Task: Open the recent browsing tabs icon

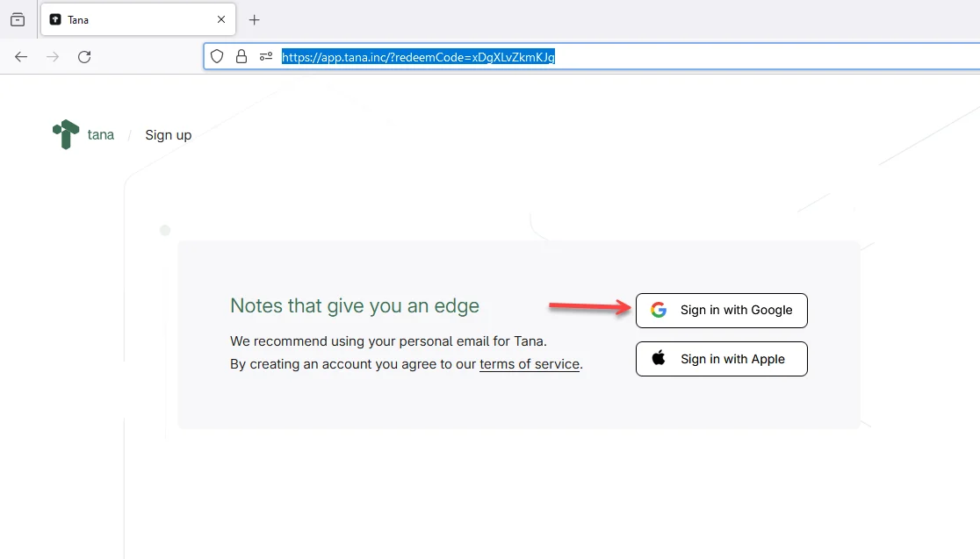Action: coord(18,19)
